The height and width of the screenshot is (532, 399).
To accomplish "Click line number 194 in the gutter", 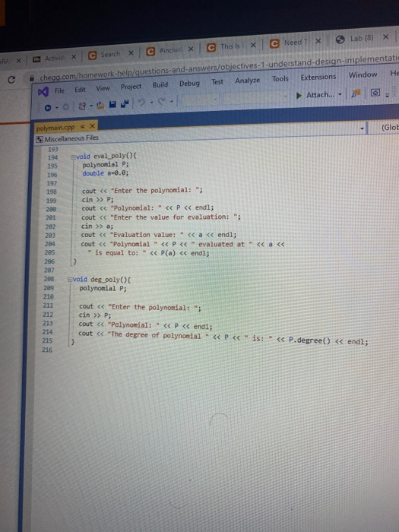I will pyautogui.click(x=52, y=158).
